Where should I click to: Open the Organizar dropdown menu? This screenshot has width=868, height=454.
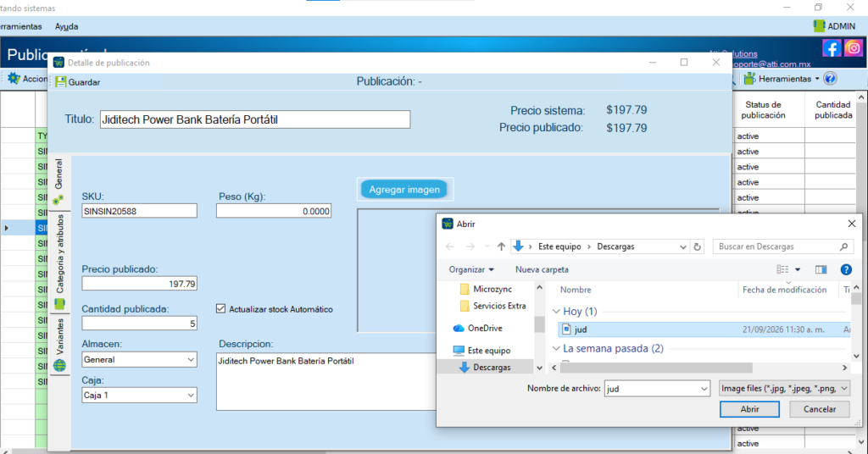click(471, 269)
